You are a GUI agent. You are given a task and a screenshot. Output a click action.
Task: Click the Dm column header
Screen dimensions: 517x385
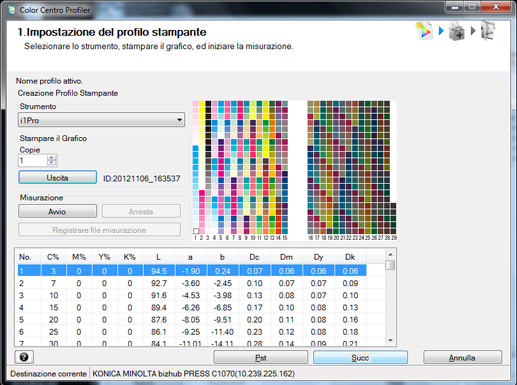pyautogui.click(x=287, y=257)
